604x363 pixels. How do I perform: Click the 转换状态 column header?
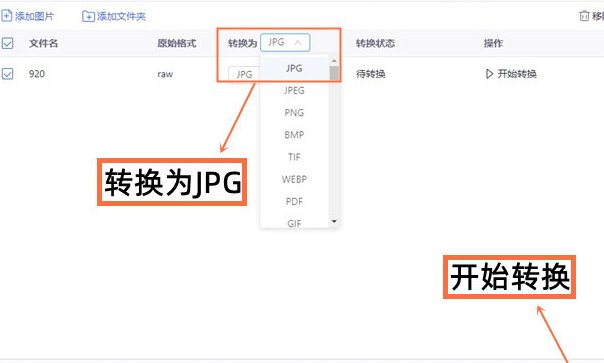[x=375, y=43]
